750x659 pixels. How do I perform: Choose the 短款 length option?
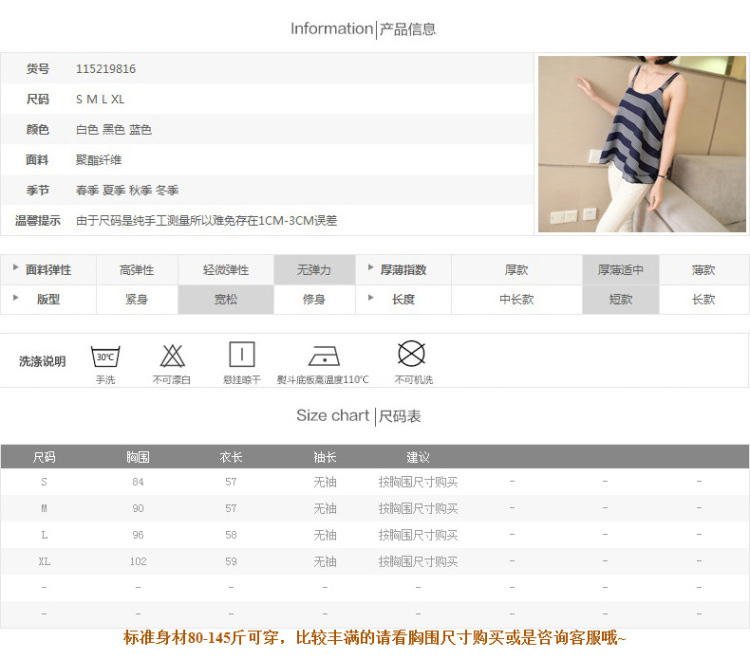621,299
